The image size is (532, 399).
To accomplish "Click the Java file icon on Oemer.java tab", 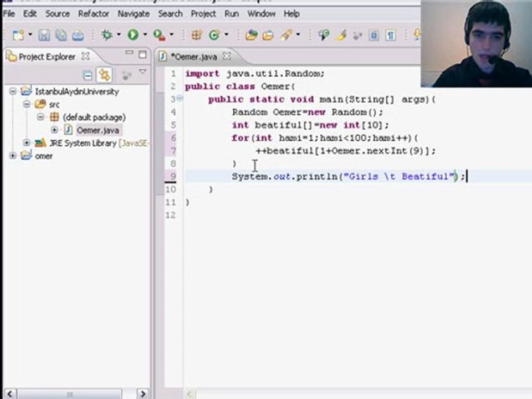I will [163, 57].
